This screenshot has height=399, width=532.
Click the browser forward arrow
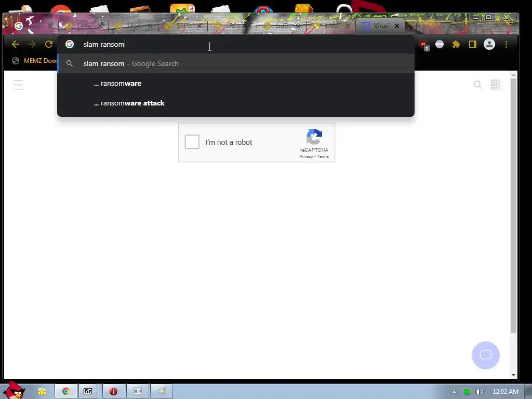32,44
